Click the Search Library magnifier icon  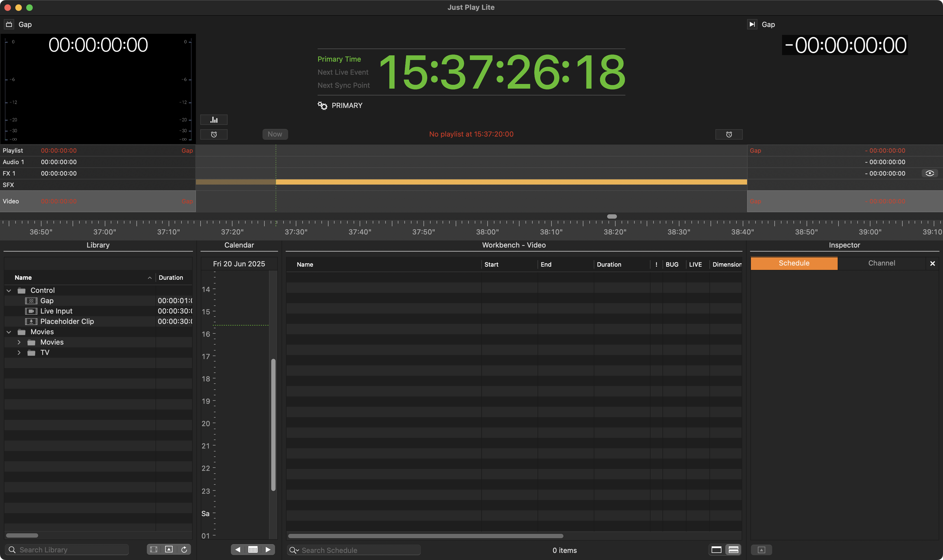[x=12, y=550]
